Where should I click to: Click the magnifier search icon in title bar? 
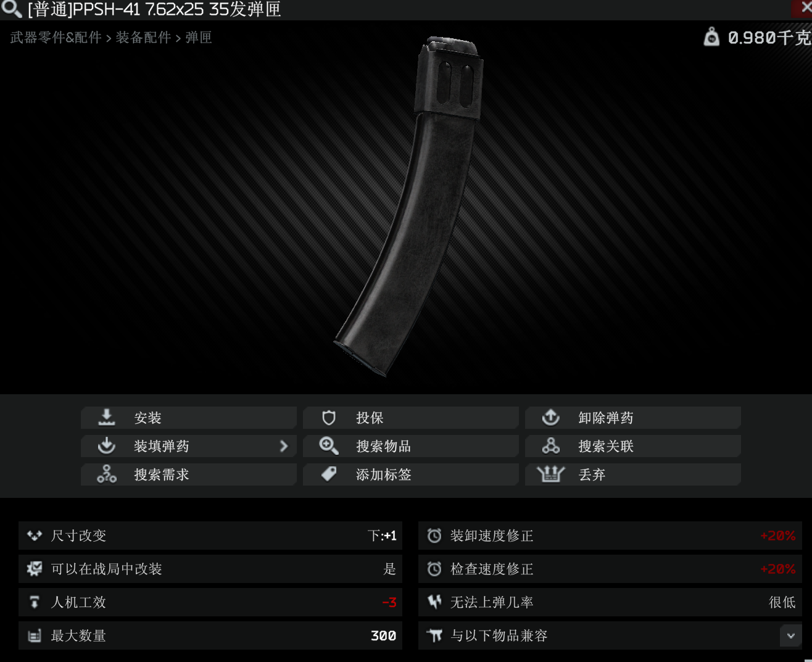pos(12,9)
